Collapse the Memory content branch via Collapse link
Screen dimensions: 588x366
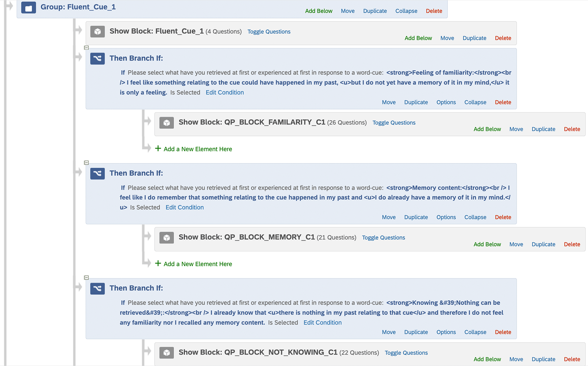pyautogui.click(x=475, y=217)
